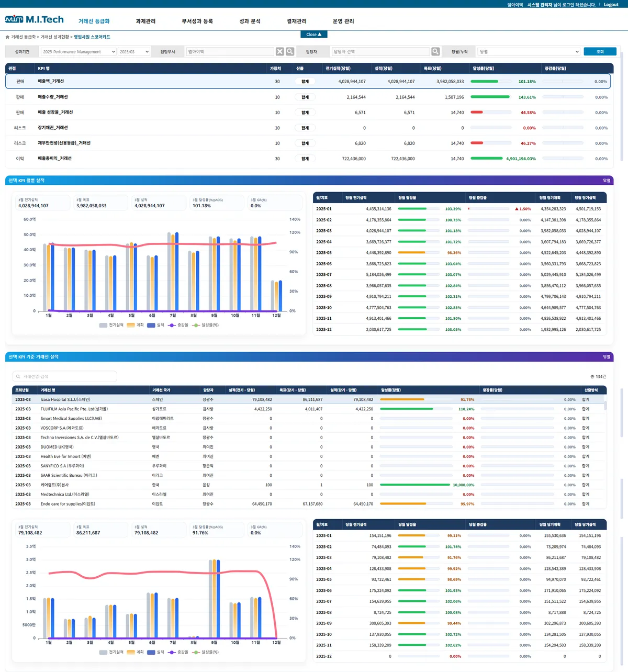Viewport: 628px width, 672px height.
Task: Click the M.I.Tech logo
Action: coord(35,19)
